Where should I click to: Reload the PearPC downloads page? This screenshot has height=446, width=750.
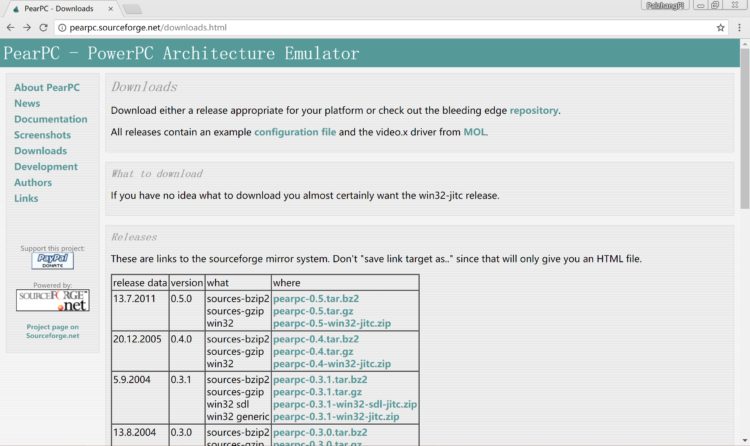[44, 28]
